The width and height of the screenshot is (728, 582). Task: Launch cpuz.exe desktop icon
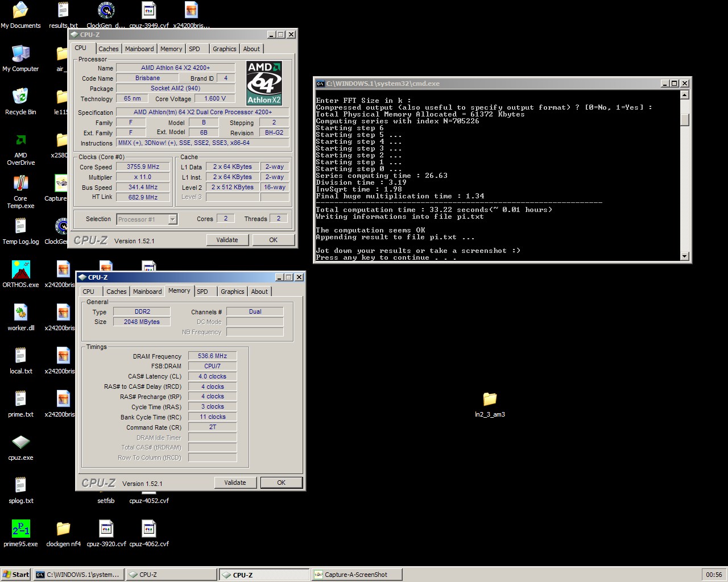click(x=20, y=447)
